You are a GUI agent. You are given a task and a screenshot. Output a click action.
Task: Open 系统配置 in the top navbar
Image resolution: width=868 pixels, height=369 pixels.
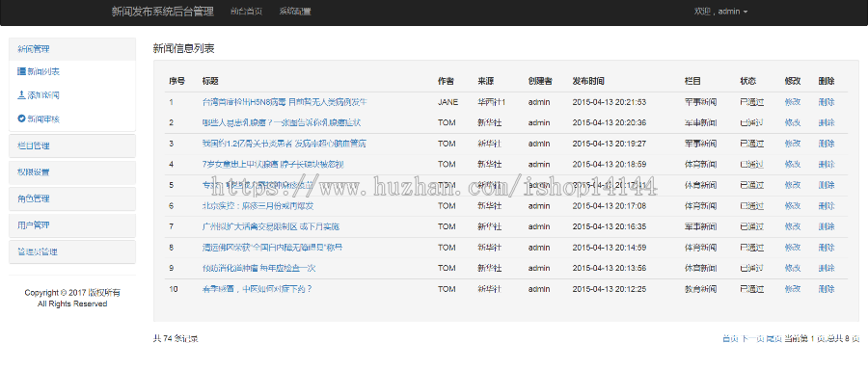295,12
